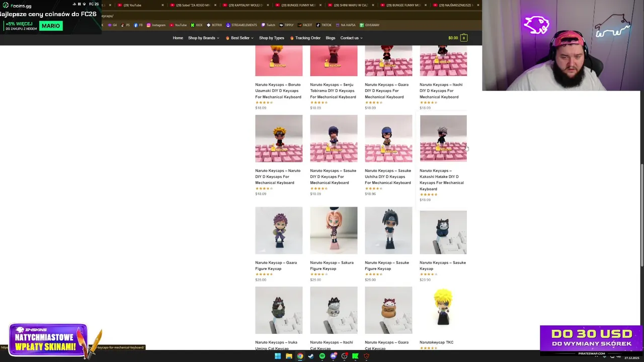Open the orange shield app in taskbar
The height and width of the screenshot is (362, 644).
click(366, 356)
